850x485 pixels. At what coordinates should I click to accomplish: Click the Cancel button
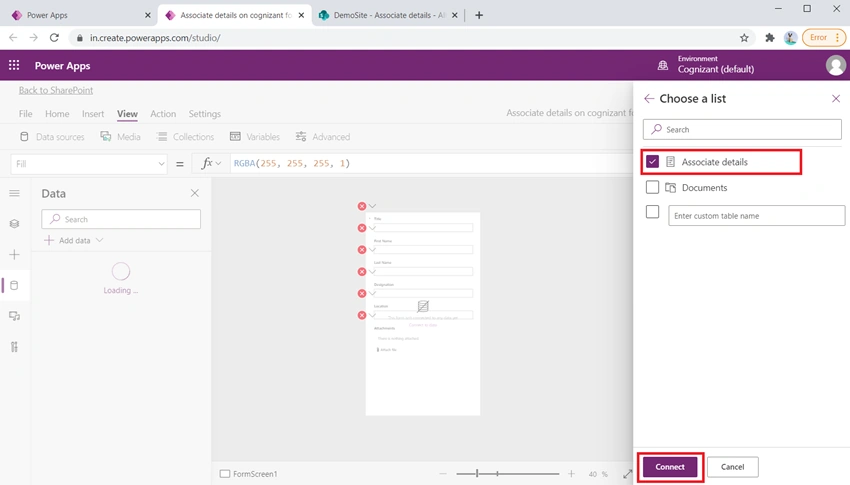pos(732,467)
